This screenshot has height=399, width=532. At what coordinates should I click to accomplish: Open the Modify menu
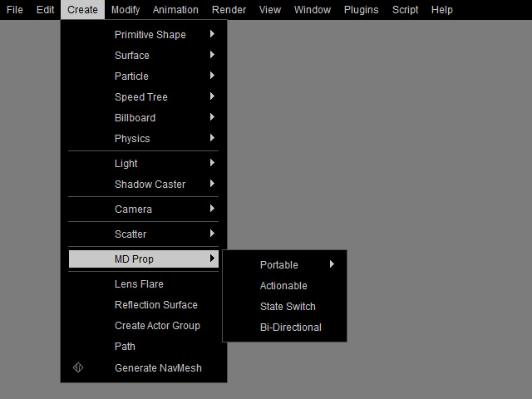(x=126, y=9)
